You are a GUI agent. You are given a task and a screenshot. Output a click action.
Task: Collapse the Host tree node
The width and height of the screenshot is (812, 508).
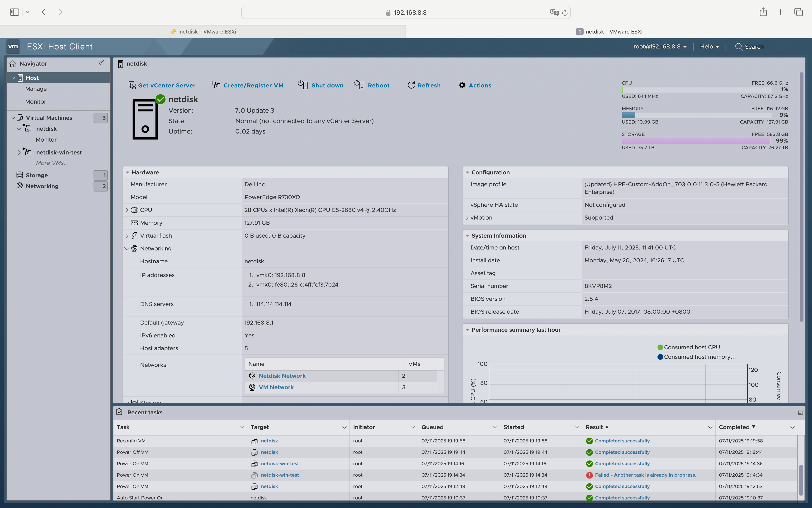(13, 78)
